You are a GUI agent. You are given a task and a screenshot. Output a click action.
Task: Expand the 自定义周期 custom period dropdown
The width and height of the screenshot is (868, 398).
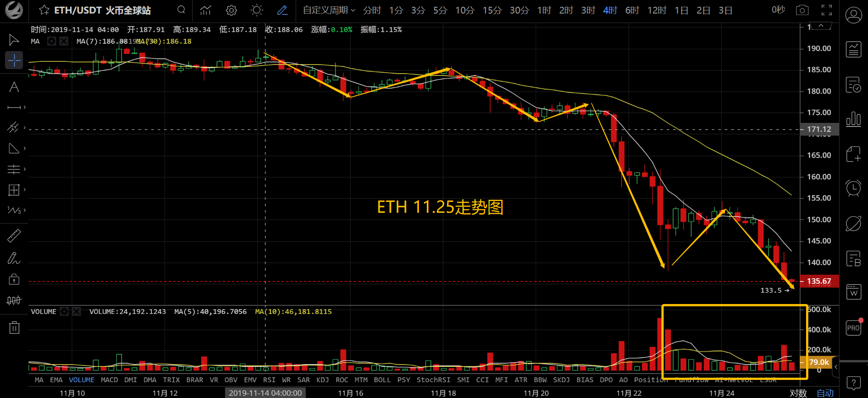pos(329,10)
